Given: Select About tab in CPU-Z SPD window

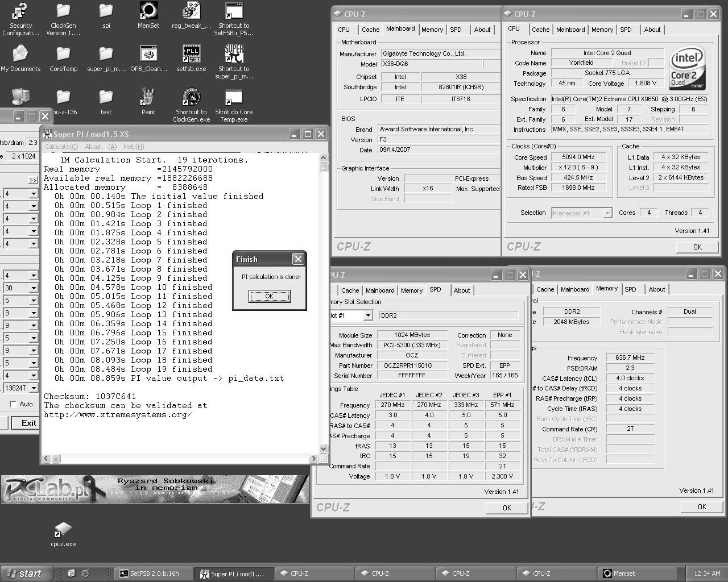Looking at the screenshot, I should click(462, 290).
